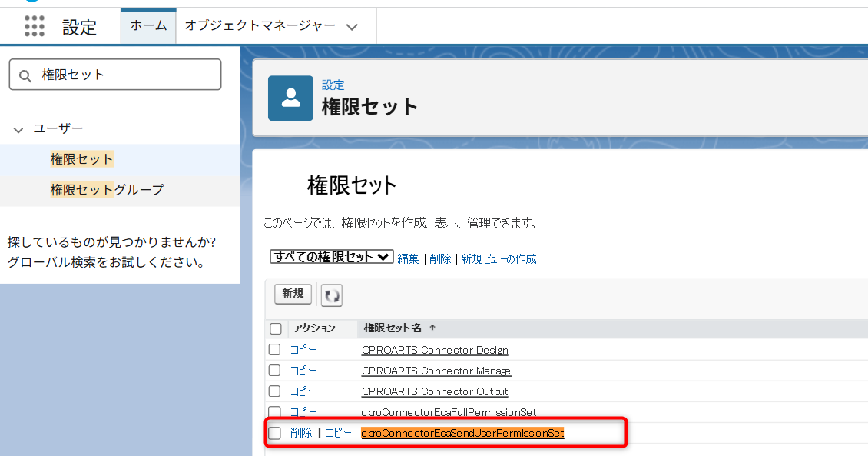Viewport: 868px width, 456px height.
Task: Click the 編集 view link
Action: click(408, 258)
